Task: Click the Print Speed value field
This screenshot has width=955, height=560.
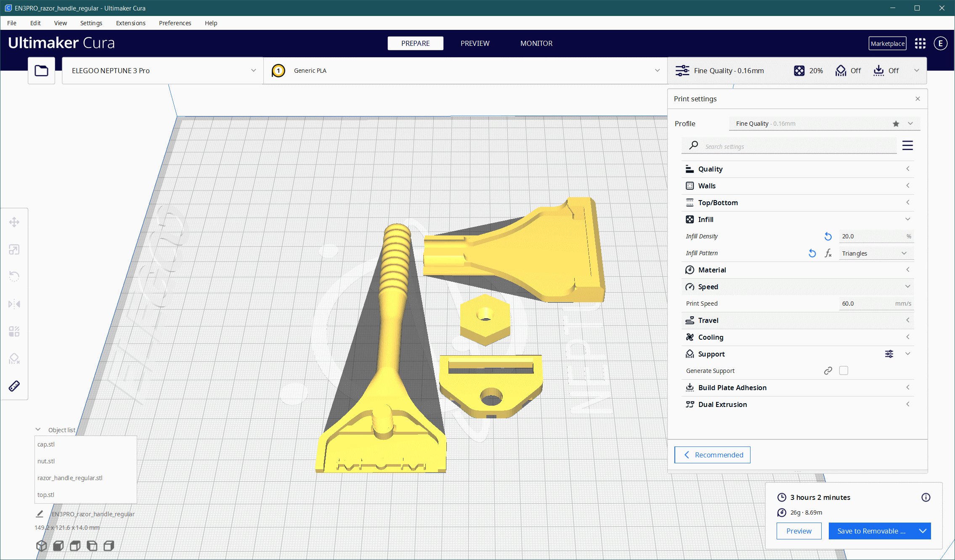Action: (x=876, y=304)
